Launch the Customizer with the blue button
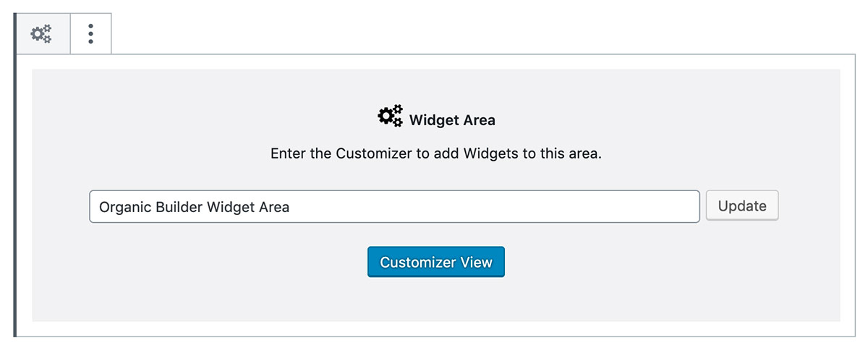The image size is (868, 351). click(x=436, y=262)
